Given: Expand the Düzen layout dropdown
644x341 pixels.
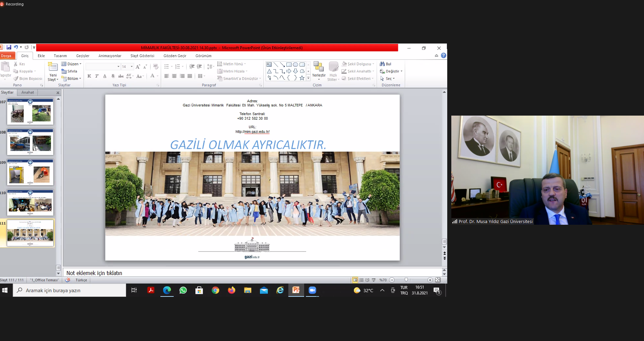Looking at the screenshot, I should point(71,64).
